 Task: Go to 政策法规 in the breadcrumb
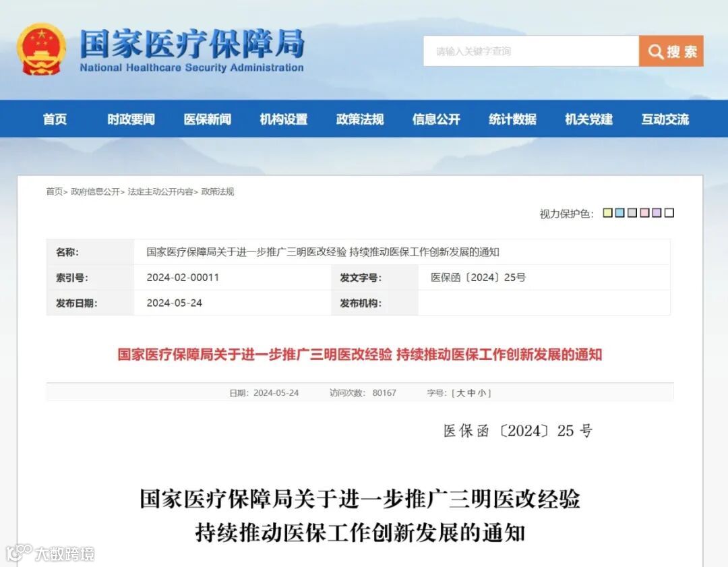tap(218, 191)
